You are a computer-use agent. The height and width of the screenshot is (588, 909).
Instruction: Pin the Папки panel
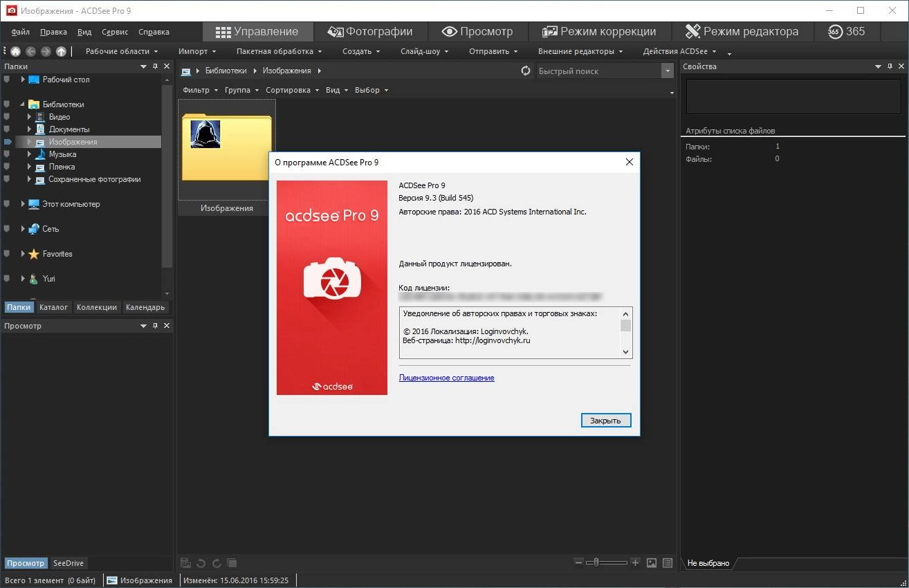point(156,66)
